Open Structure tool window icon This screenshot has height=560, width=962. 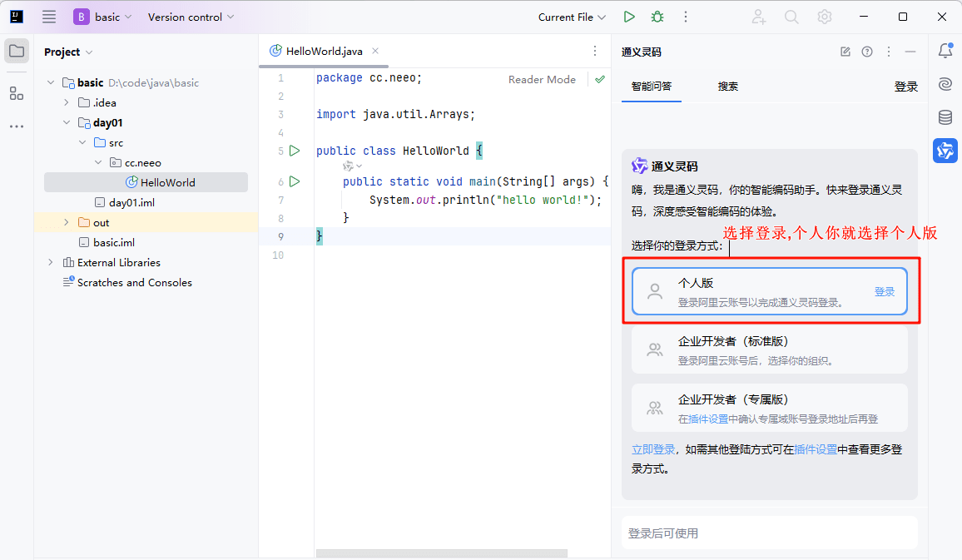coord(17,93)
